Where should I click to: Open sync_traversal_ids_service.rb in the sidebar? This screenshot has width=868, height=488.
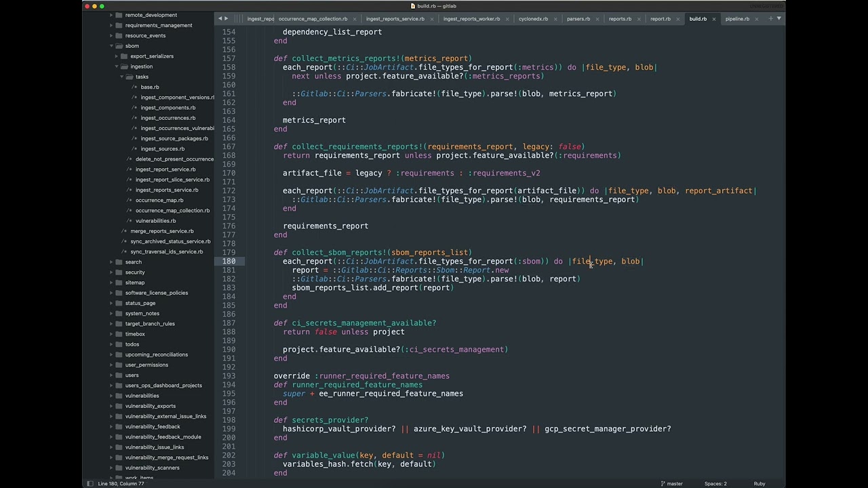tap(167, 251)
